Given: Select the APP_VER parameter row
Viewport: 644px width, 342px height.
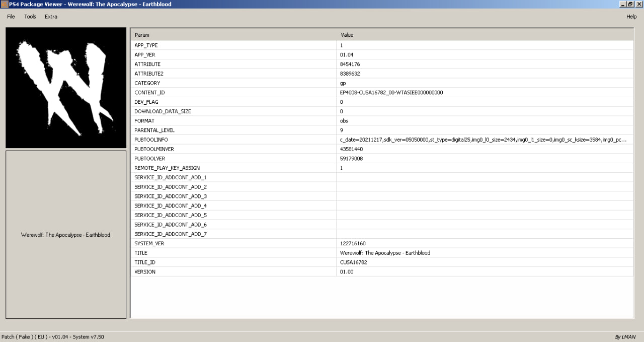Looking at the screenshot, I should 382,54.
